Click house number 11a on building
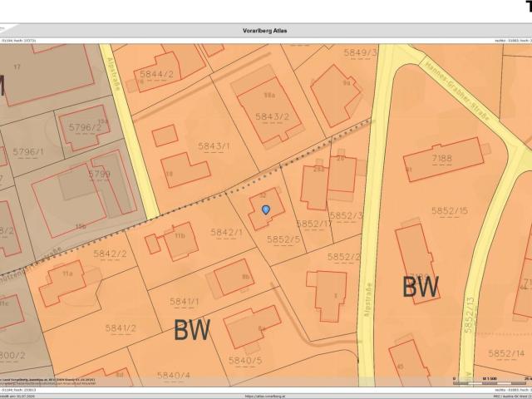Screen dimensions: 532x399 click(x=67, y=273)
